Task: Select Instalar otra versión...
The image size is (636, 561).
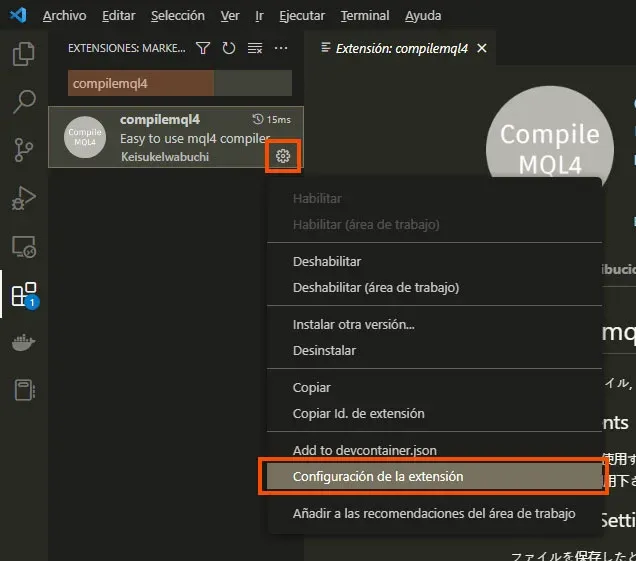Action: 434,324
